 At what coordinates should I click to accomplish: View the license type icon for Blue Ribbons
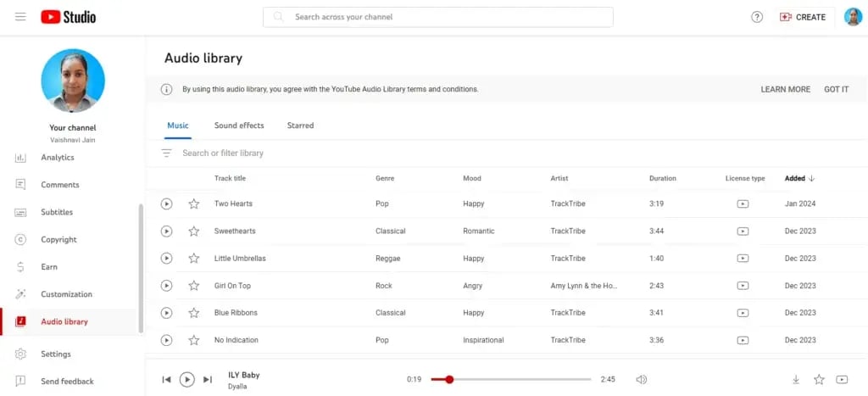click(743, 313)
